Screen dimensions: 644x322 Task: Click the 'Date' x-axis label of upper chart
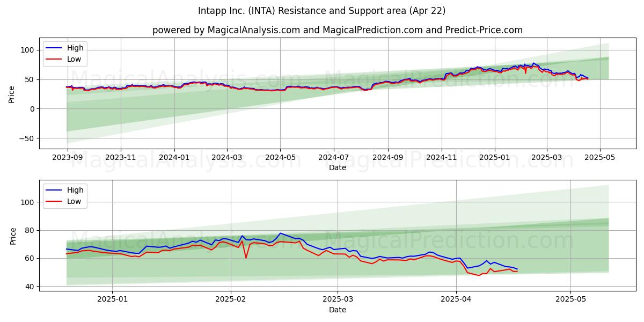(338, 167)
